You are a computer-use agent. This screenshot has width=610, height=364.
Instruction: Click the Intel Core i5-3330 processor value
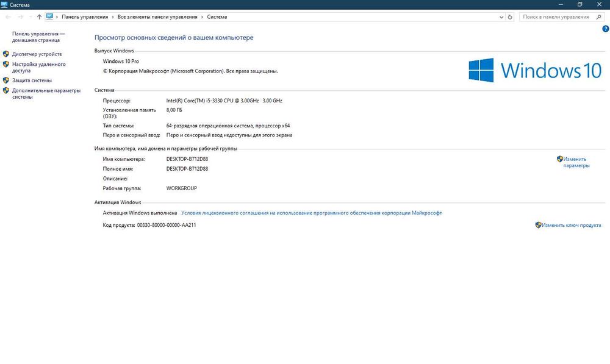(x=224, y=101)
